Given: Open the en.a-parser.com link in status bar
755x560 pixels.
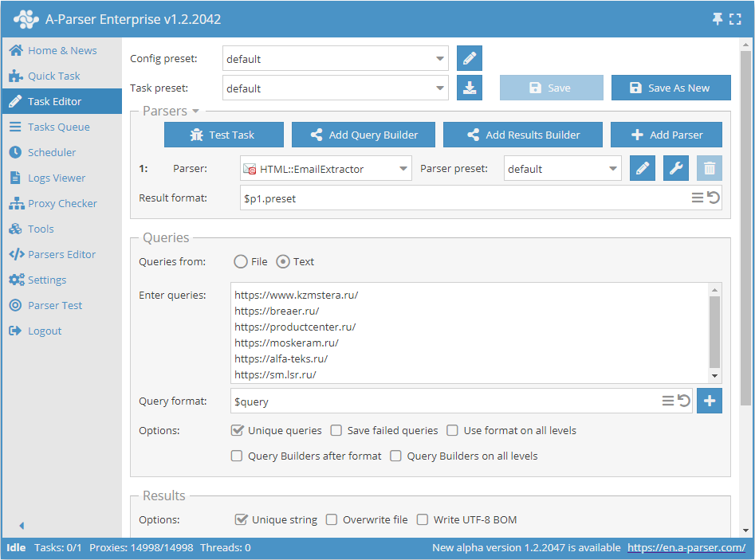Looking at the screenshot, I should (x=686, y=548).
